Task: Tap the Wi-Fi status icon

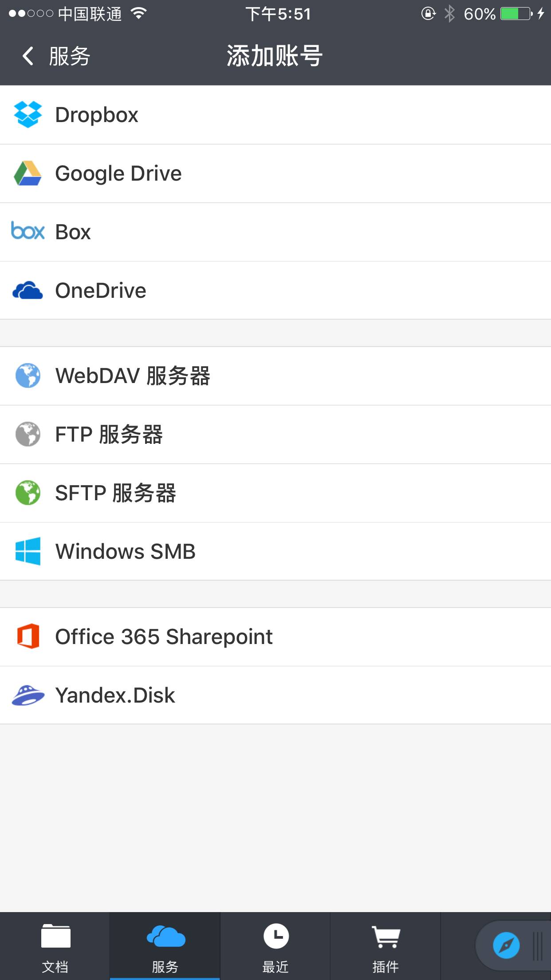Action: coord(139,14)
